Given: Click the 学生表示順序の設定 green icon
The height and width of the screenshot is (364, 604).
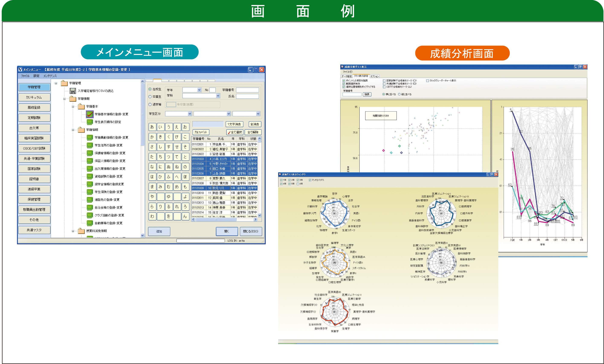Looking at the screenshot, I should 90,122.
